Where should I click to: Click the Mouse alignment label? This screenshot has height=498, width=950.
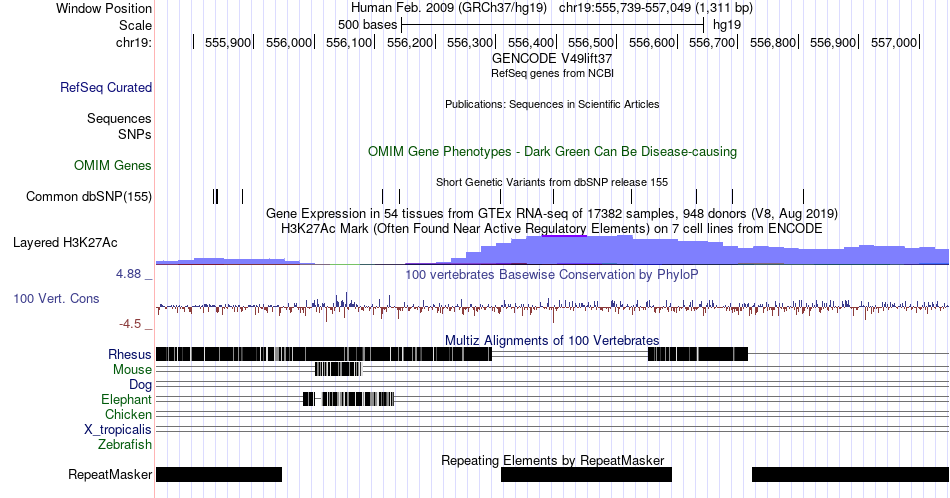(x=132, y=370)
